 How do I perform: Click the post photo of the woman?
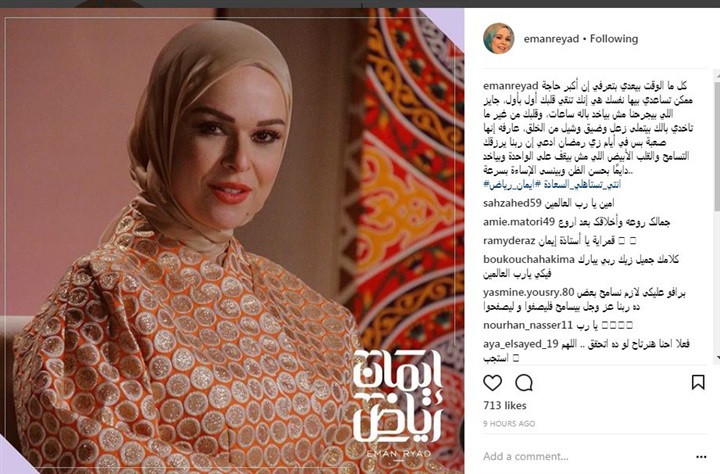coord(232,241)
